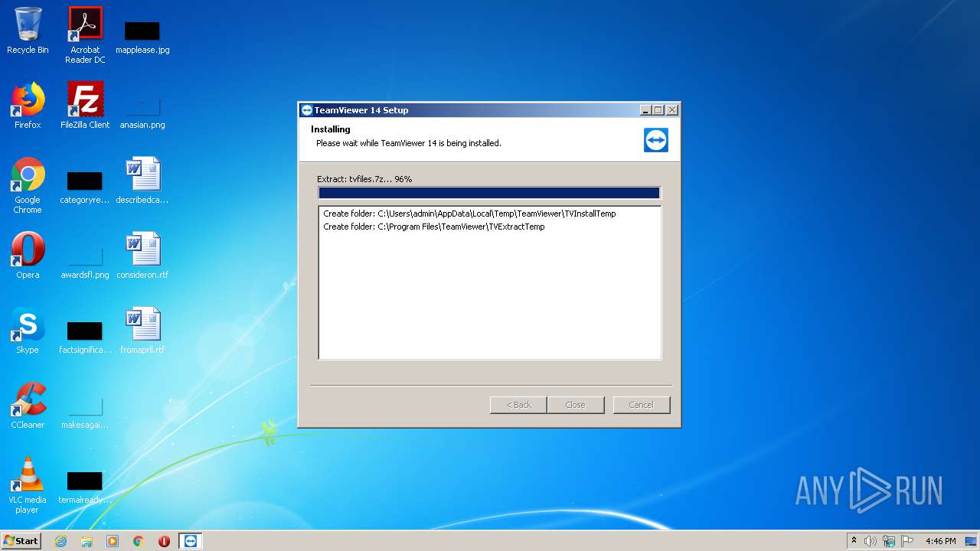The width and height of the screenshot is (980, 551).
Task: Click the TVInstallTemp create folder log line
Action: click(469, 214)
